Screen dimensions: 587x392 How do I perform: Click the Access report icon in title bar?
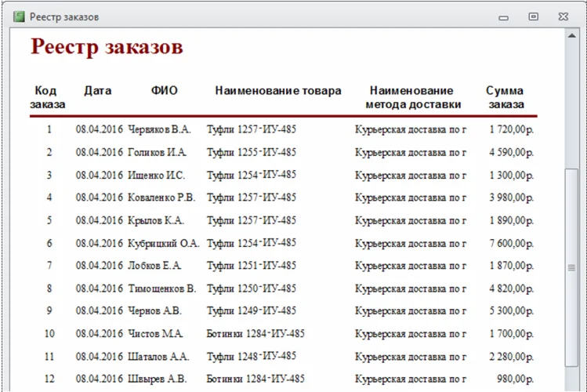click(19, 16)
